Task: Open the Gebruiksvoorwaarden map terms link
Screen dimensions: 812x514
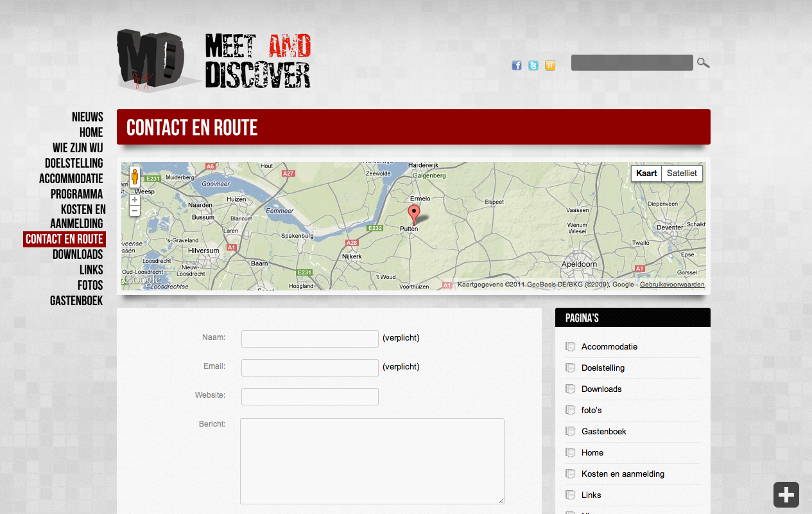Action: point(672,285)
